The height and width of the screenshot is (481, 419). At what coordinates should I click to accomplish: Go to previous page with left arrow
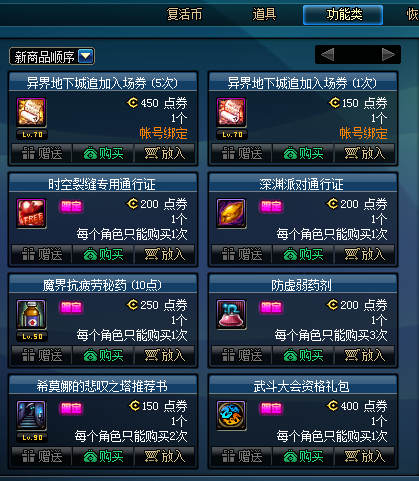click(327, 54)
